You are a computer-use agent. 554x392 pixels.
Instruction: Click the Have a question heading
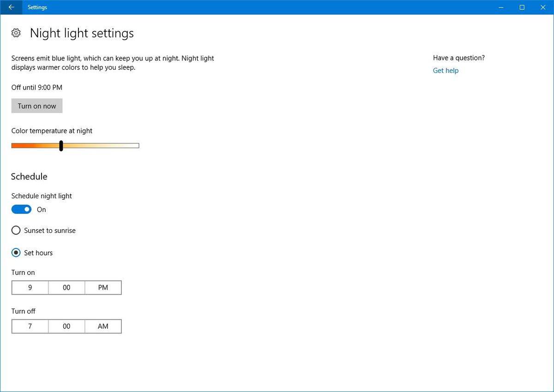[x=458, y=58]
